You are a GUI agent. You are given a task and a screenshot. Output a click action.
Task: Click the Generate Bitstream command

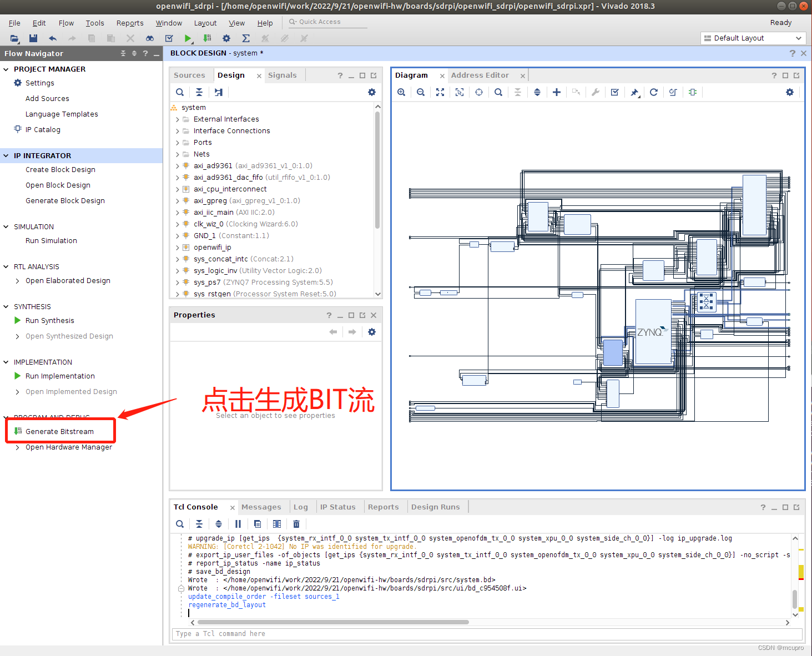(60, 431)
